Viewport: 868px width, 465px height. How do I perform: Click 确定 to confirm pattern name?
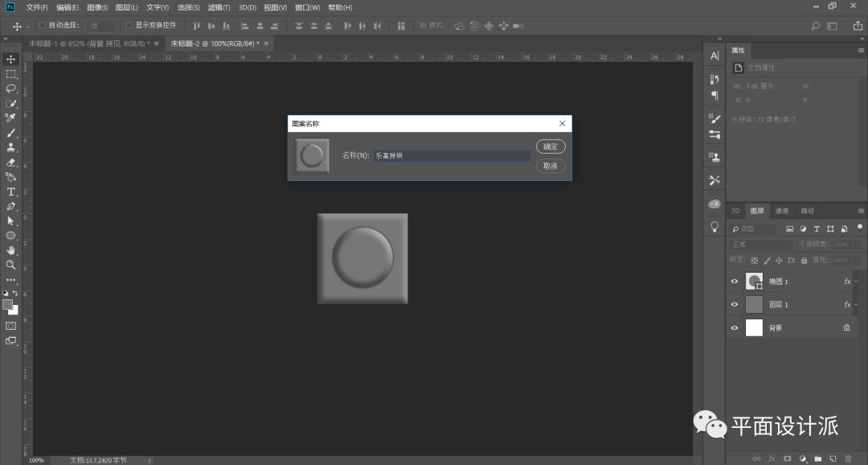point(551,147)
